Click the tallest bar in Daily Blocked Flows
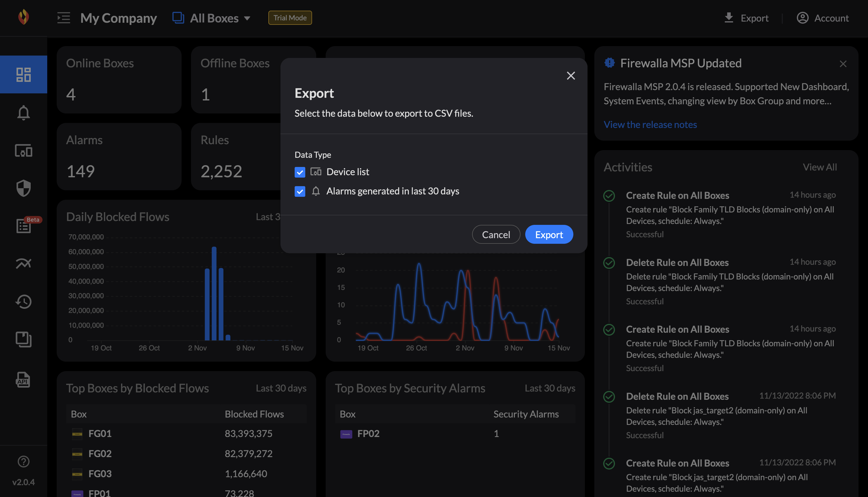 pyautogui.click(x=214, y=293)
